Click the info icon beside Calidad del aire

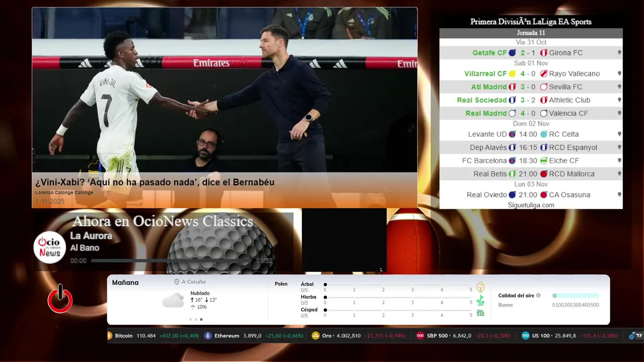[538, 296]
